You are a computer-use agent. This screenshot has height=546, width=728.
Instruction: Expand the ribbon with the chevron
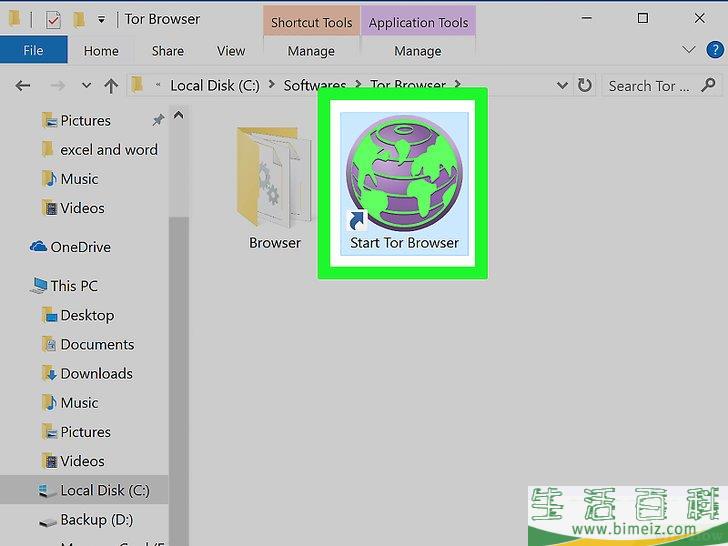[689, 49]
